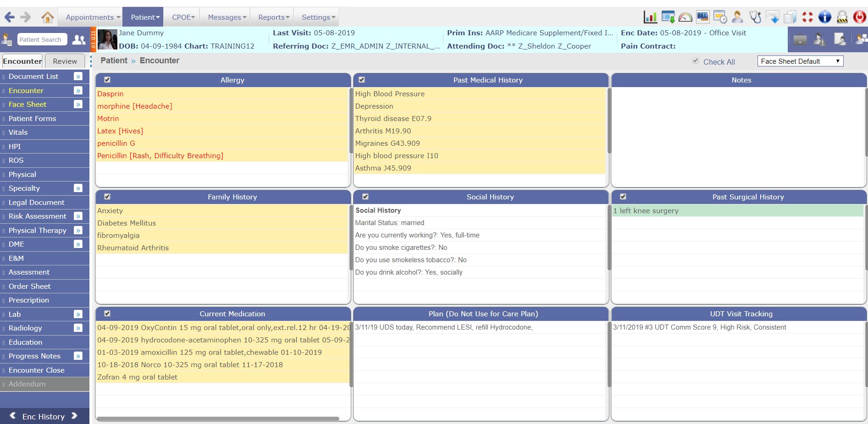Open Prescription in the left sidebar
Image resolution: width=868 pixels, height=424 pixels.
(x=29, y=300)
